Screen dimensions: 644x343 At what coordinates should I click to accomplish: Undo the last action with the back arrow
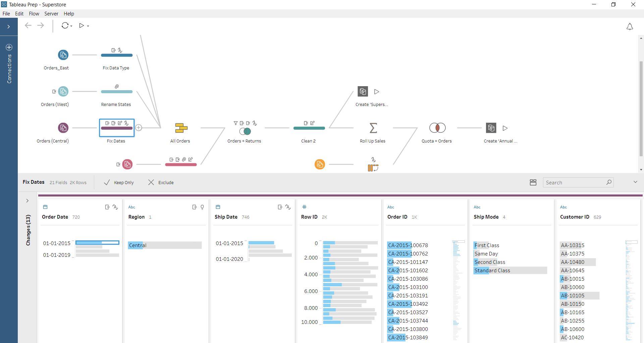28,25
